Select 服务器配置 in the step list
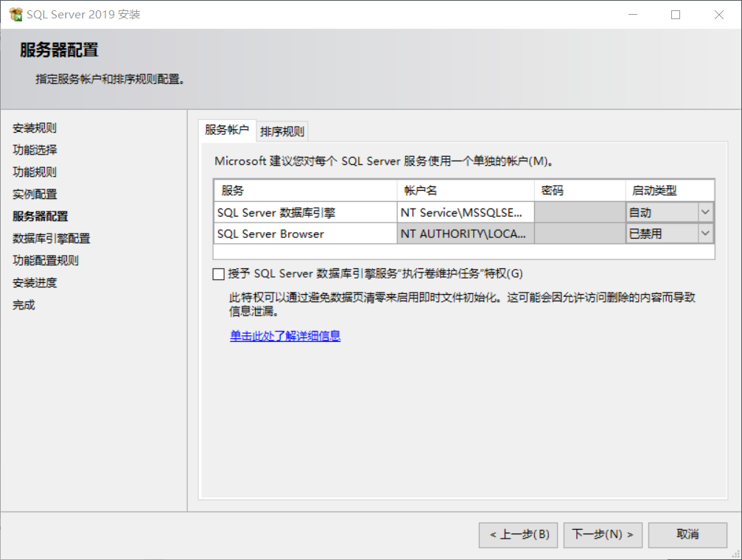The width and height of the screenshot is (742, 560). click(41, 217)
